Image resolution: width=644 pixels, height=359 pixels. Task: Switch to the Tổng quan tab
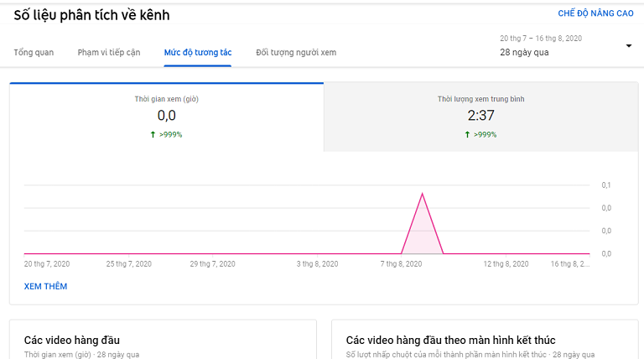[34, 53]
